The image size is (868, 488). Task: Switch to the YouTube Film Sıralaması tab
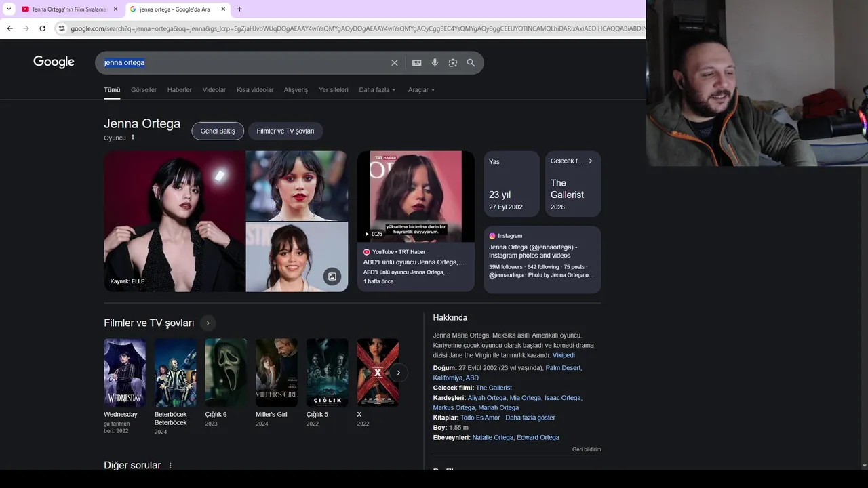pos(70,9)
